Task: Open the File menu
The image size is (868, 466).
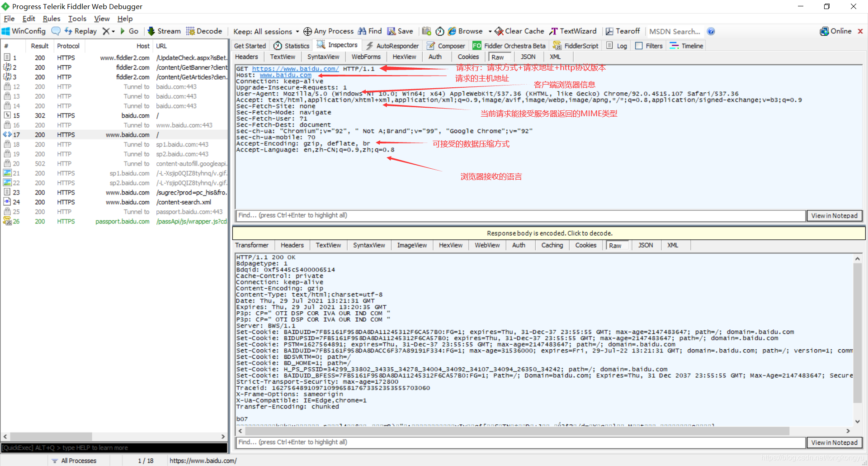Action: coord(9,19)
